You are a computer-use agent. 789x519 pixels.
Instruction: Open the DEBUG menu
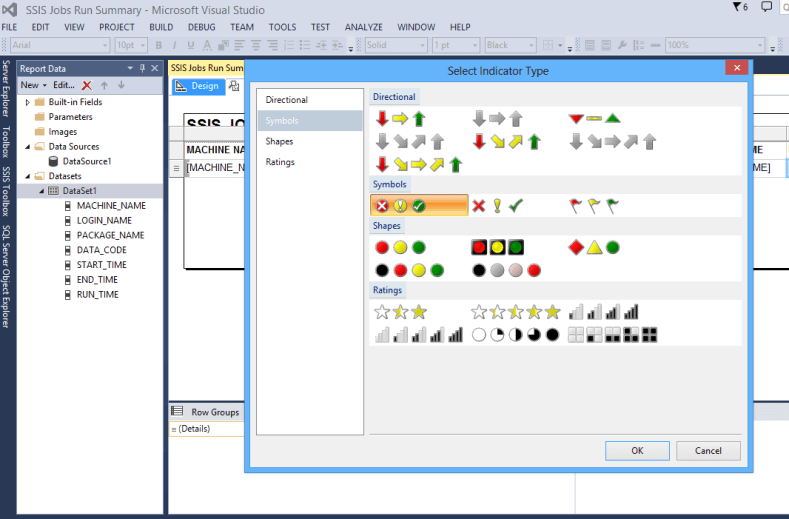coord(202,27)
